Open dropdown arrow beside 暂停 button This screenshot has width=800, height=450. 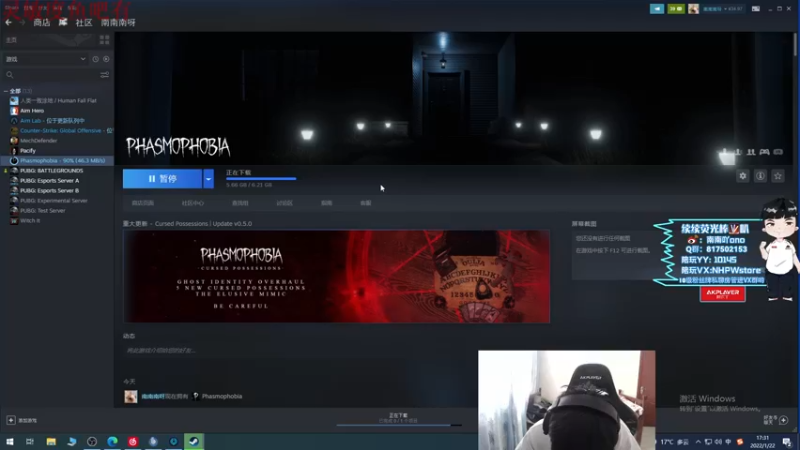(208, 179)
